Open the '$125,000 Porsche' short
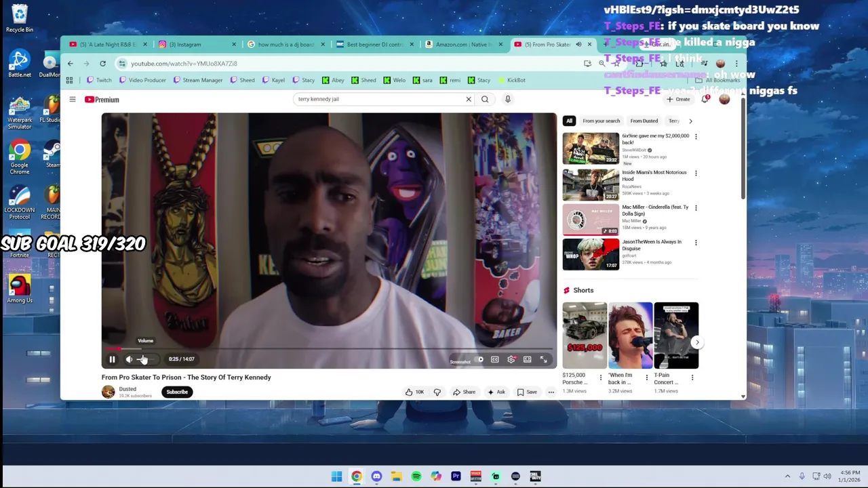 coord(585,335)
